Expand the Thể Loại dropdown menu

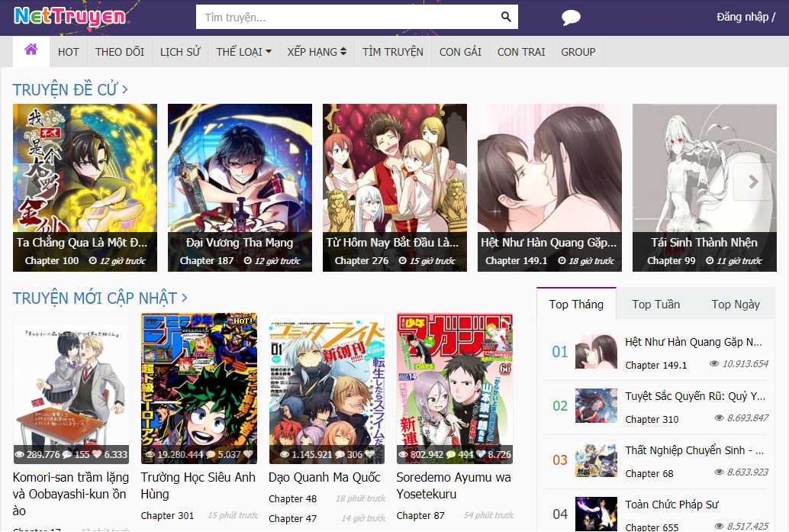pyautogui.click(x=243, y=52)
